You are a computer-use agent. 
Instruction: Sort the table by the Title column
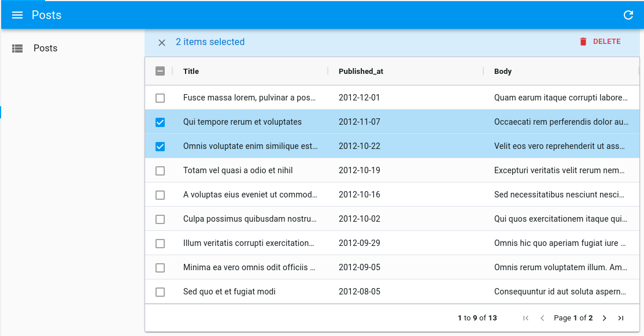click(191, 71)
